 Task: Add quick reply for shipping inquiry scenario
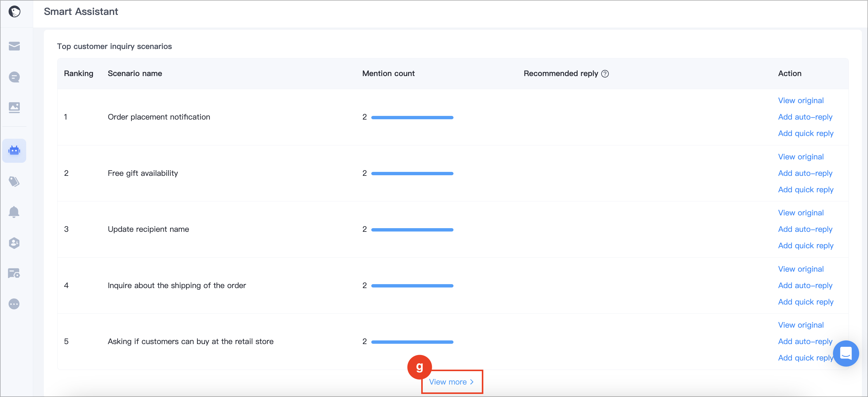point(806,302)
